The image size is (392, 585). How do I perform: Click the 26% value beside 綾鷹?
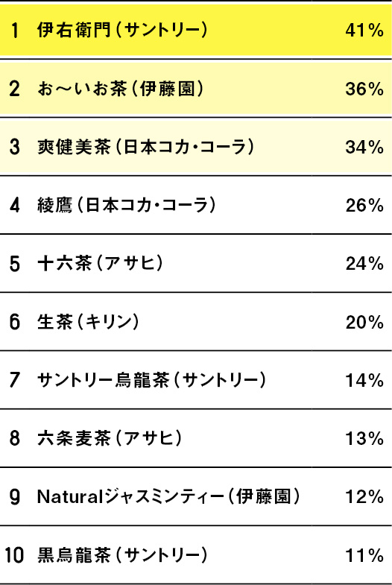[x=364, y=205]
